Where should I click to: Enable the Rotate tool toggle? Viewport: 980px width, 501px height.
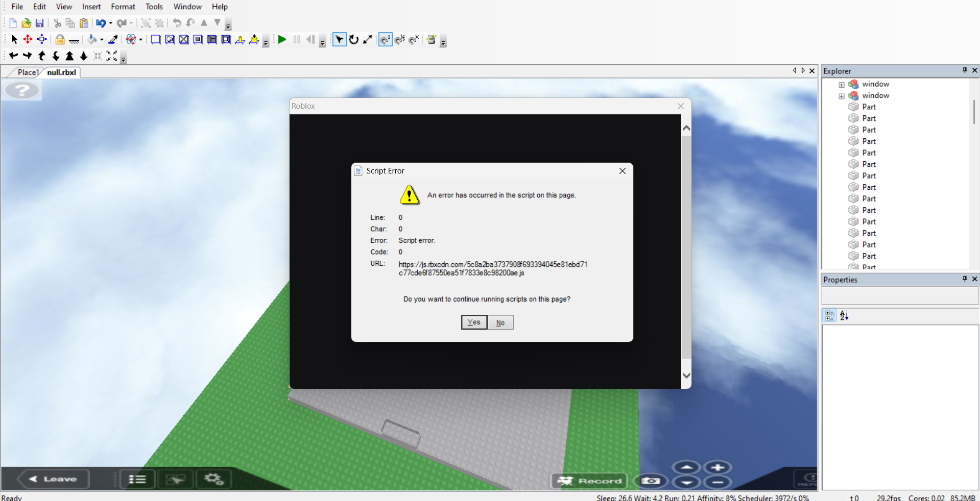click(x=353, y=39)
